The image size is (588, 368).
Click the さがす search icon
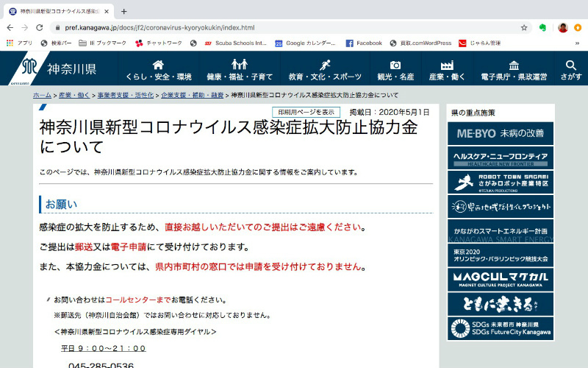(571, 70)
